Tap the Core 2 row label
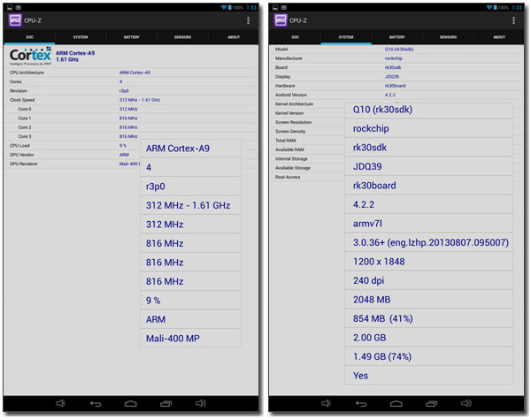This screenshot has width=531, height=420. [x=25, y=127]
